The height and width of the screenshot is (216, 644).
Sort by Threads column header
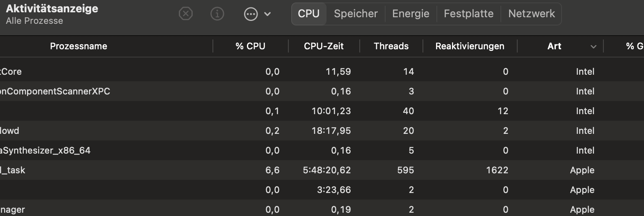click(391, 46)
